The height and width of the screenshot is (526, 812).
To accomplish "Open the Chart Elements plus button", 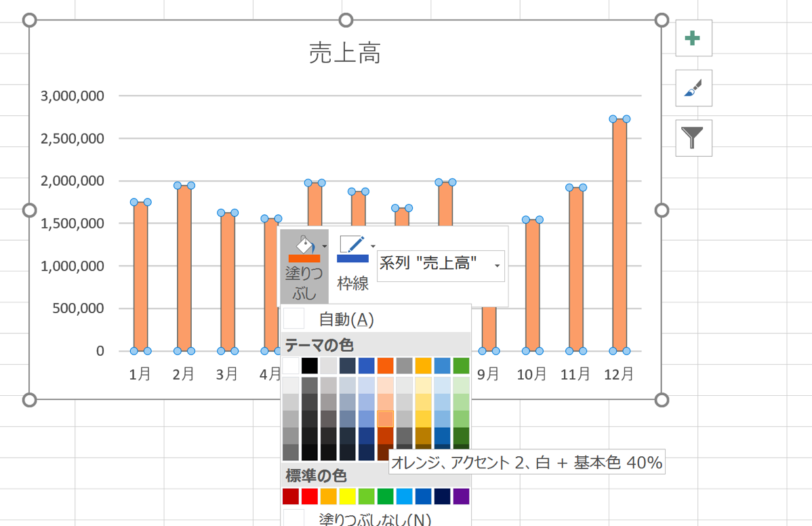I will pyautogui.click(x=693, y=38).
